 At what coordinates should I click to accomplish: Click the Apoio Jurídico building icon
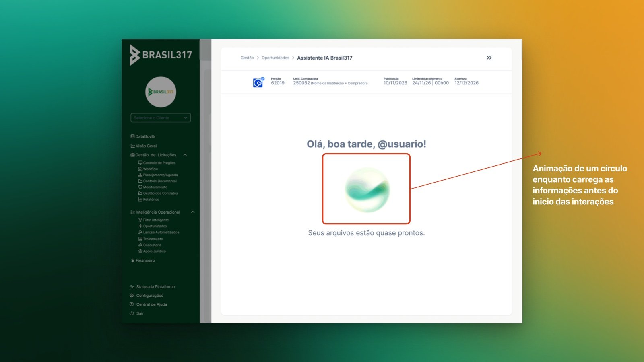point(140,251)
